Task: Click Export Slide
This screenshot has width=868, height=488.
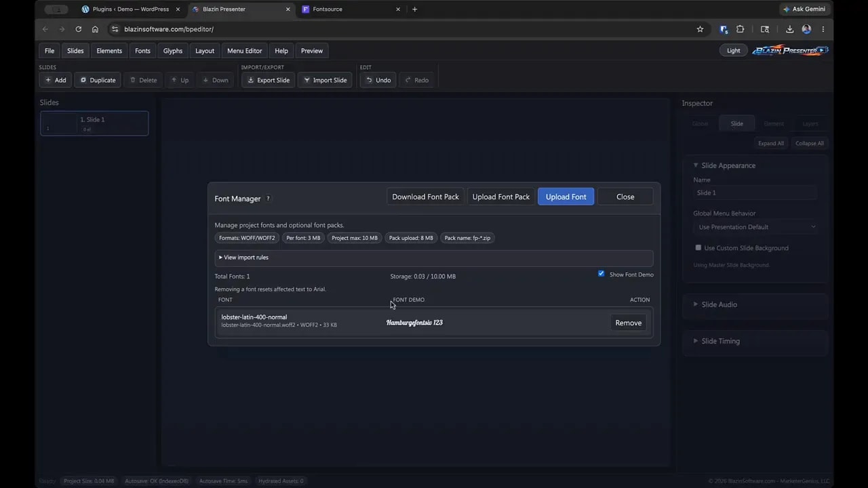Action: 268,80
